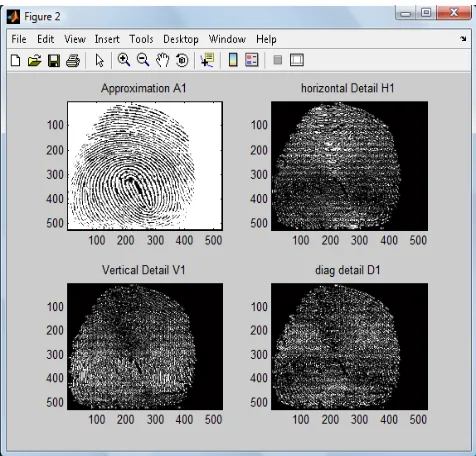Screen dimensions: 476x456
Task: Open the Help menu
Action: tap(266, 39)
